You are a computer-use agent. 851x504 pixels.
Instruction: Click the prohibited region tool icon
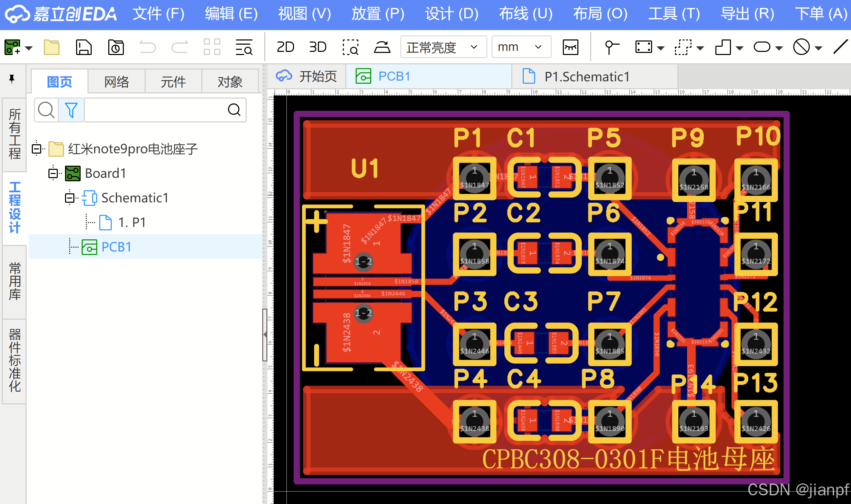[x=801, y=47]
